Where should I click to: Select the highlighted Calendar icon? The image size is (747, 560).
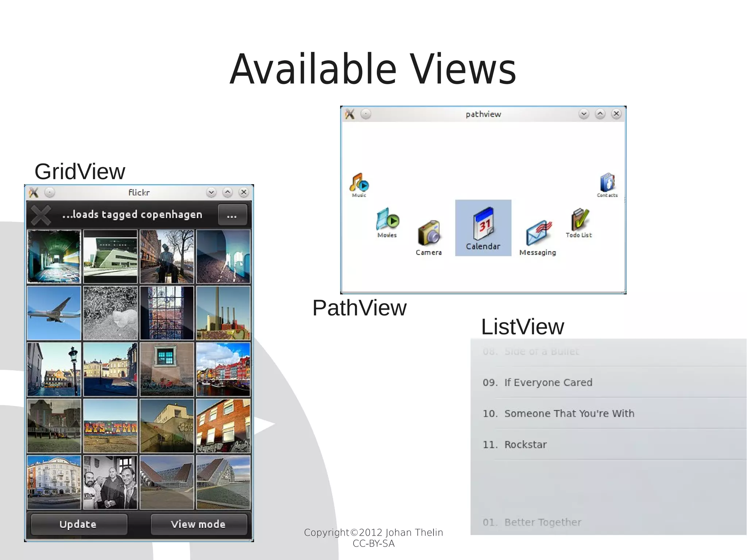[483, 228]
